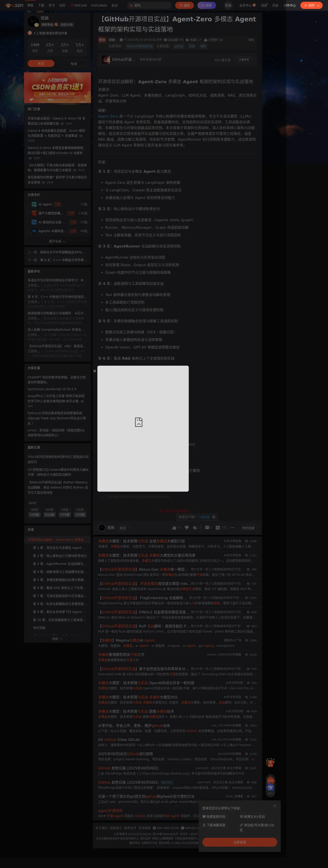Open the 618 CSDN会员买1送1 banner

pyautogui.click(x=57, y=88)
